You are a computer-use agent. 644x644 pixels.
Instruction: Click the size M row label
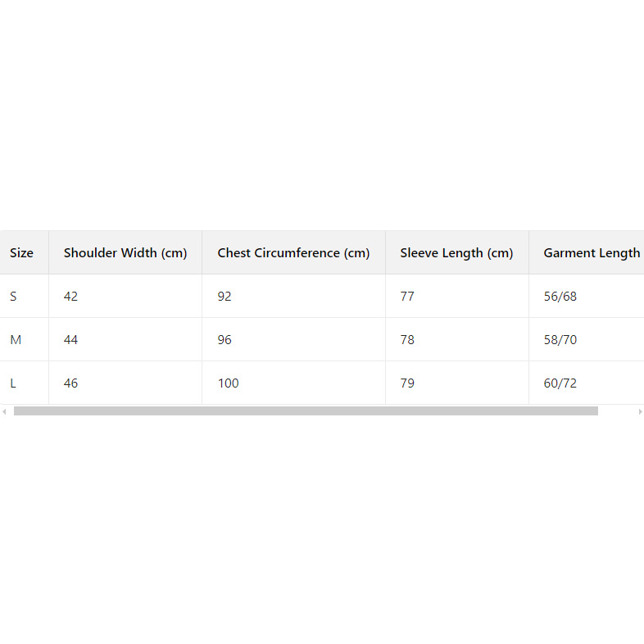(x=16, y=340)
